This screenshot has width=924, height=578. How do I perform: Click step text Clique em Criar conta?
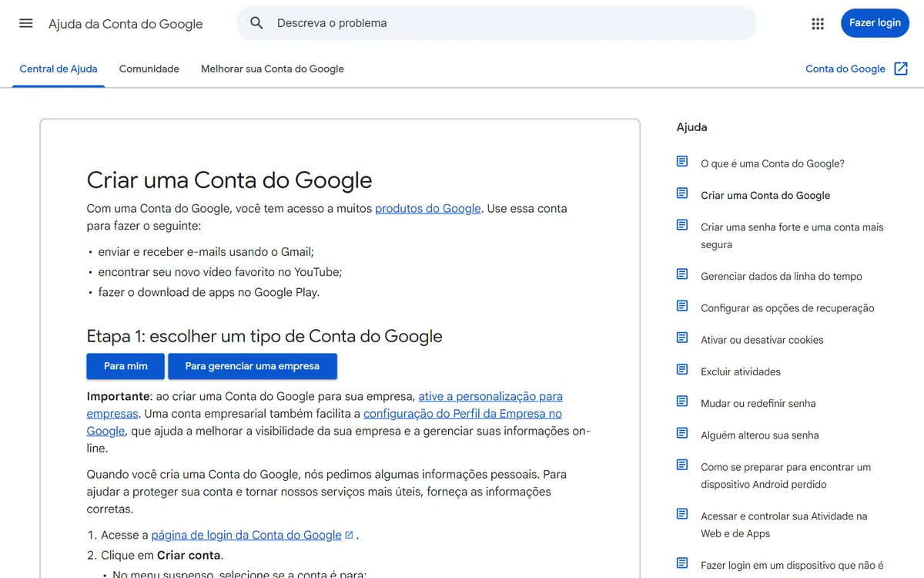pos(162,555)
